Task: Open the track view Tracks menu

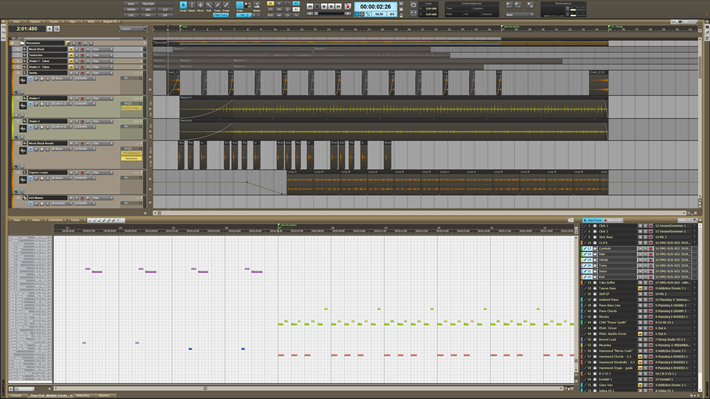Action: [x=54, y=21]
